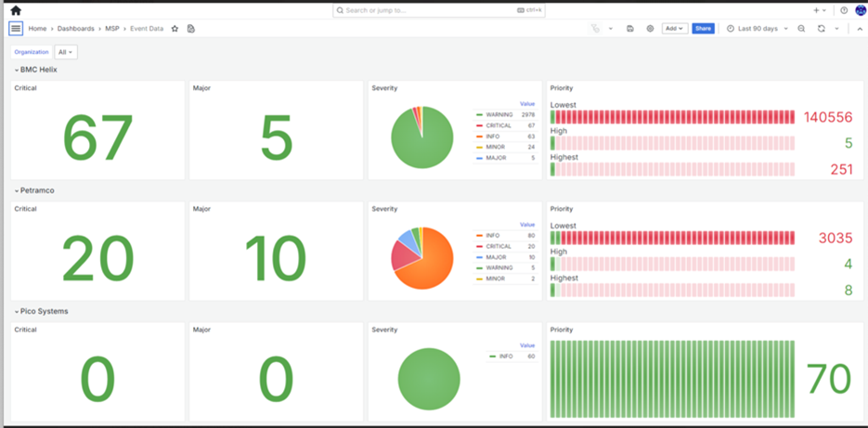Click Petramco Lowest priority value 3035
The image size is (868, 428).
(836, 238)
